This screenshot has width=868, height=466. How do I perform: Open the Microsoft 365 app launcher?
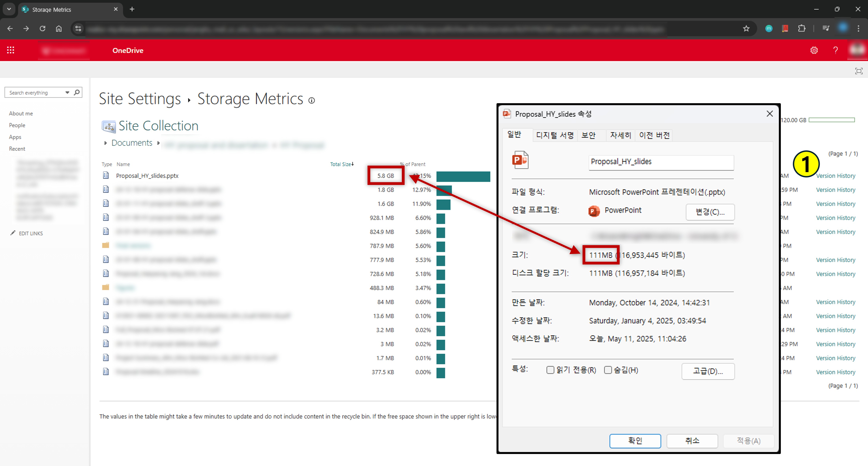10,50
